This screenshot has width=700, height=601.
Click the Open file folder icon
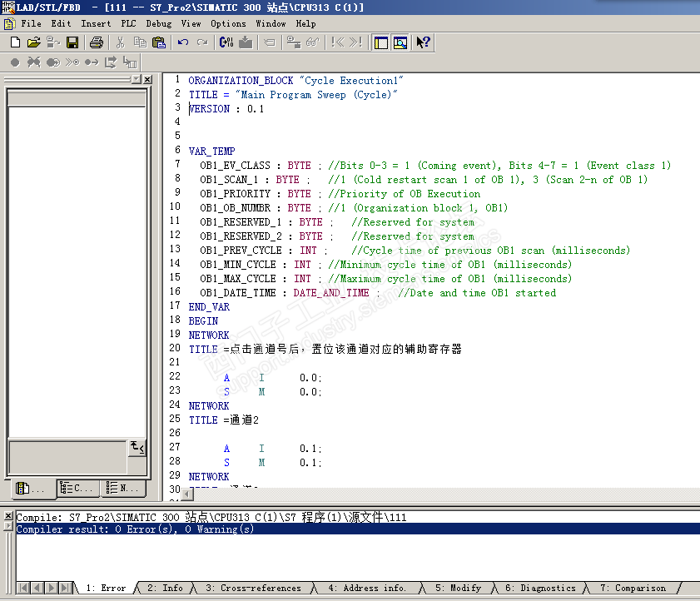(33, 42)
